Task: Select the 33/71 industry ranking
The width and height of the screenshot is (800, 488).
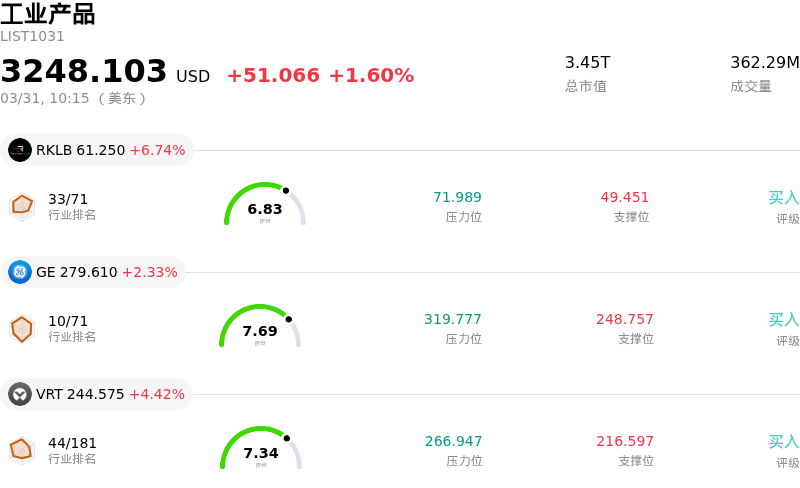Action: pyautogui.click(x=68, y=199)
